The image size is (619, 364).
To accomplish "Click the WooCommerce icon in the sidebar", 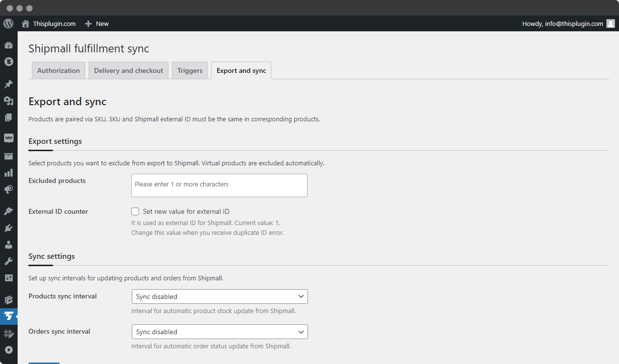I will (8, 137).
